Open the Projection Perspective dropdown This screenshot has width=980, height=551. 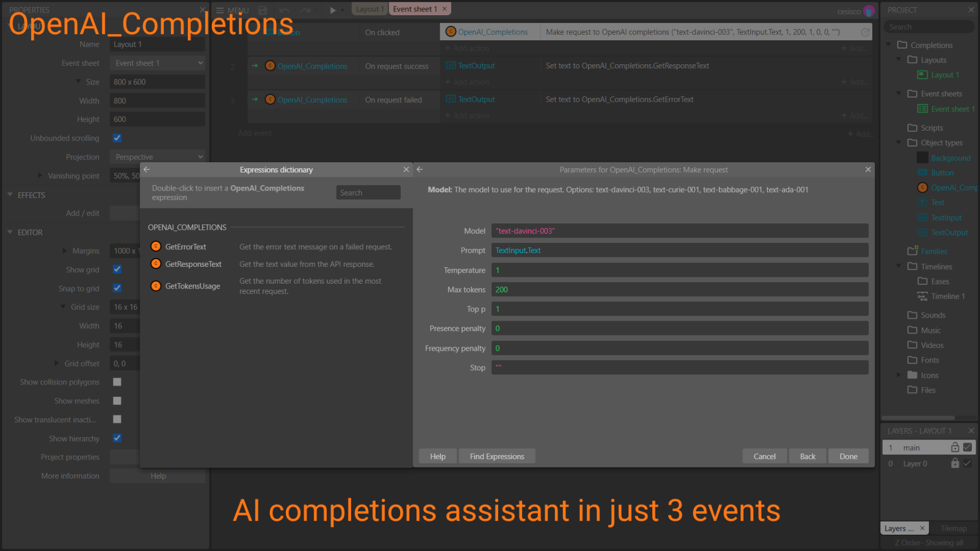[x=157, y=156]
